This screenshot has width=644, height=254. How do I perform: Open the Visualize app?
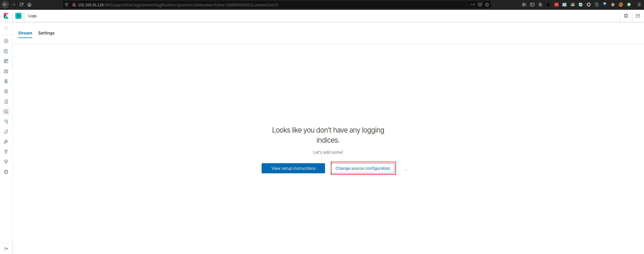click(6, 51)
